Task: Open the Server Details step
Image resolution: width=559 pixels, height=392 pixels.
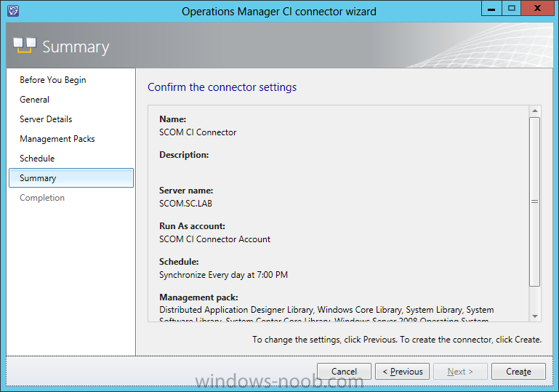Action: (46, 119)
